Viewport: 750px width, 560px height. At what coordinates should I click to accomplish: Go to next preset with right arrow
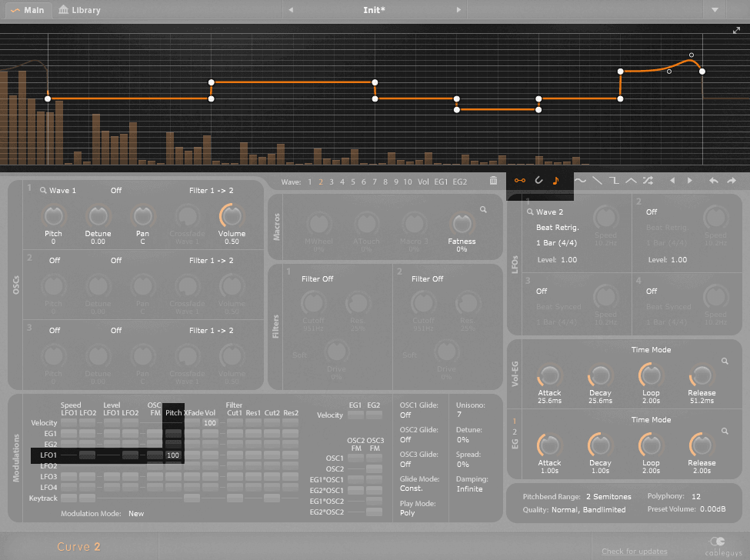point(459,10)
